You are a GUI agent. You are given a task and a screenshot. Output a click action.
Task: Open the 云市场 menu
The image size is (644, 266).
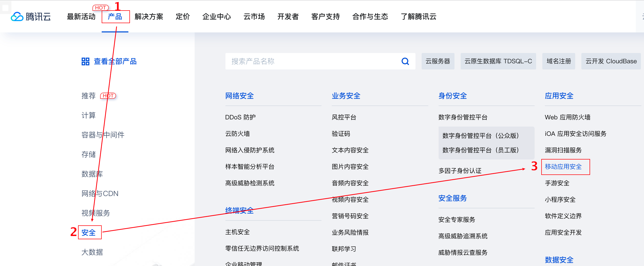(254, 17)
